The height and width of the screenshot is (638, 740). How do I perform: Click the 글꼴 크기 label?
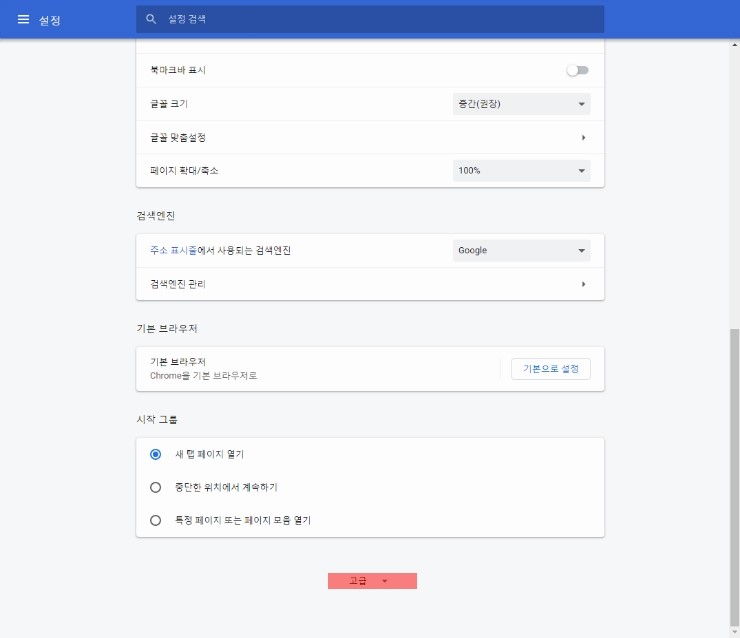click(x=169, y=104)
